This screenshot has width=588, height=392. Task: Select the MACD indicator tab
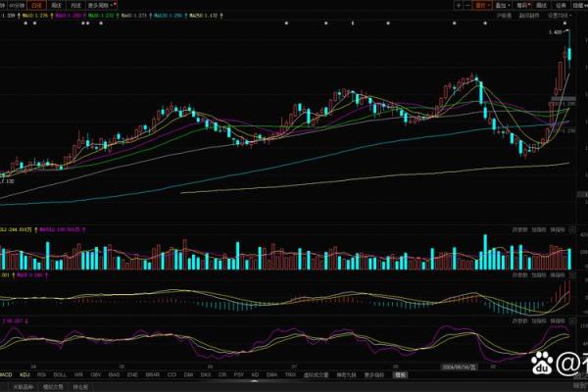pyautogui.click(x=7, y=374)
